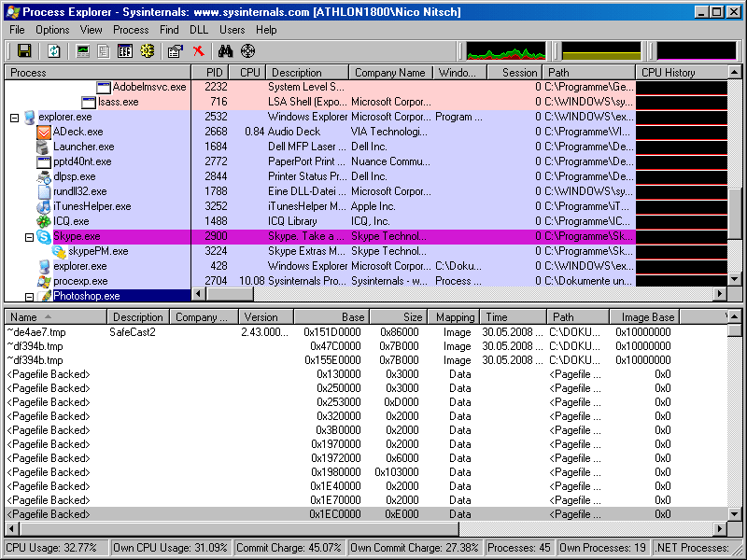
Task: Click the right arrow of lower pane horizontal scrollbar
Action: tap(720, 529)
